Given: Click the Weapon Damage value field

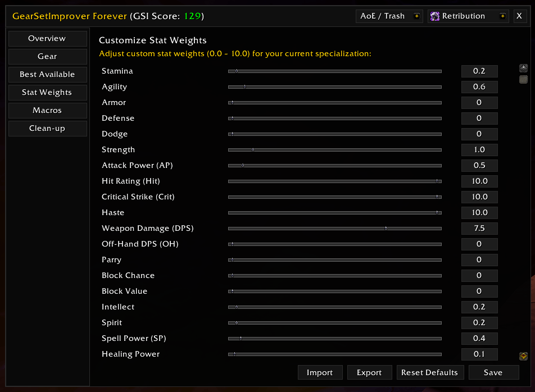Looking at the screenshot, I should (479, 229).
